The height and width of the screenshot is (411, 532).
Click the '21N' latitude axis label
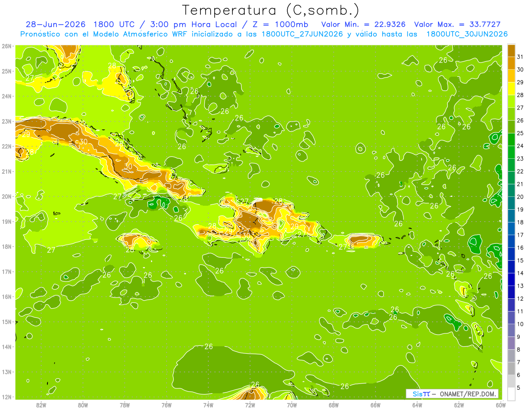[x=7, y=171]
